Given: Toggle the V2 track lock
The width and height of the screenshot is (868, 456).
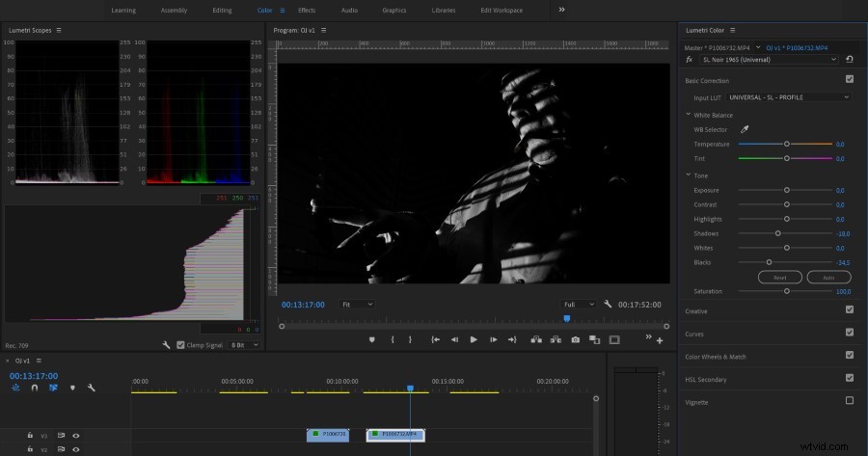Looking at the screenshot, I should pyautogui.click(x=30, y=449).
